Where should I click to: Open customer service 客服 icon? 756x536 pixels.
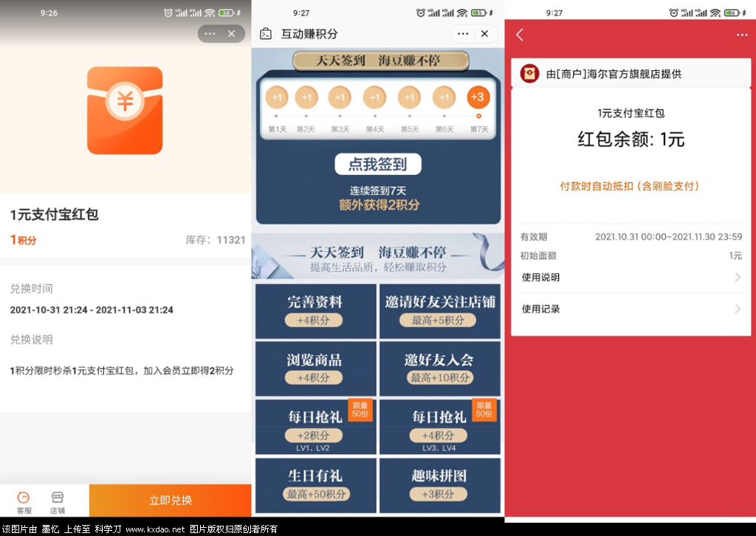click(x=24, y=502)
